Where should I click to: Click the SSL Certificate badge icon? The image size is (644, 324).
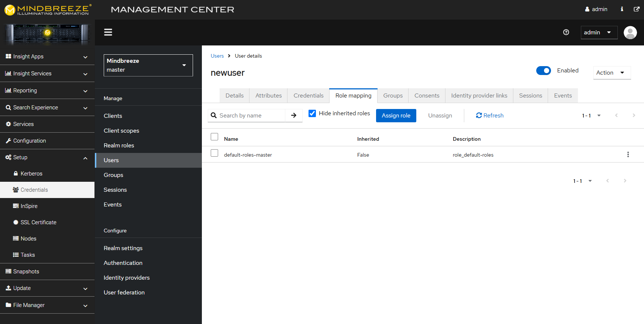[x=16, y=222]
